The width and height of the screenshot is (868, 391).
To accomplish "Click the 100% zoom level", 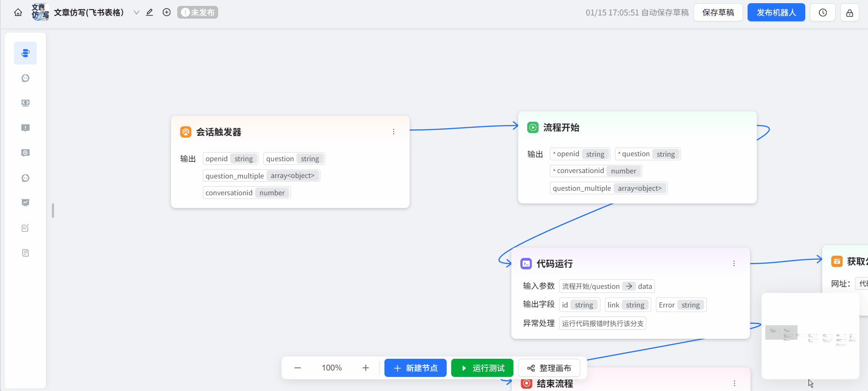I will click(332, 368).
